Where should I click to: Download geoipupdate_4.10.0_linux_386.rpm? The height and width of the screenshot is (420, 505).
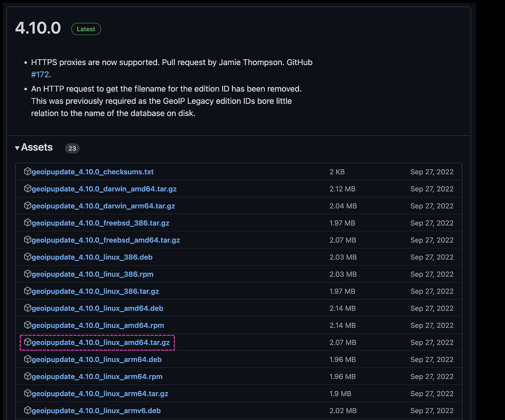point(93,274)
